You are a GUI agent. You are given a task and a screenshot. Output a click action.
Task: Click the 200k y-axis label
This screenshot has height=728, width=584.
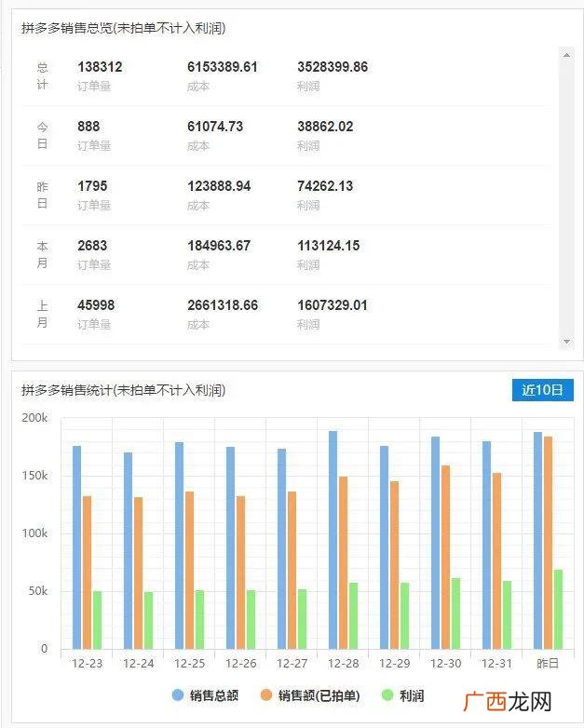pyautogui.click(x=34, y=418)
